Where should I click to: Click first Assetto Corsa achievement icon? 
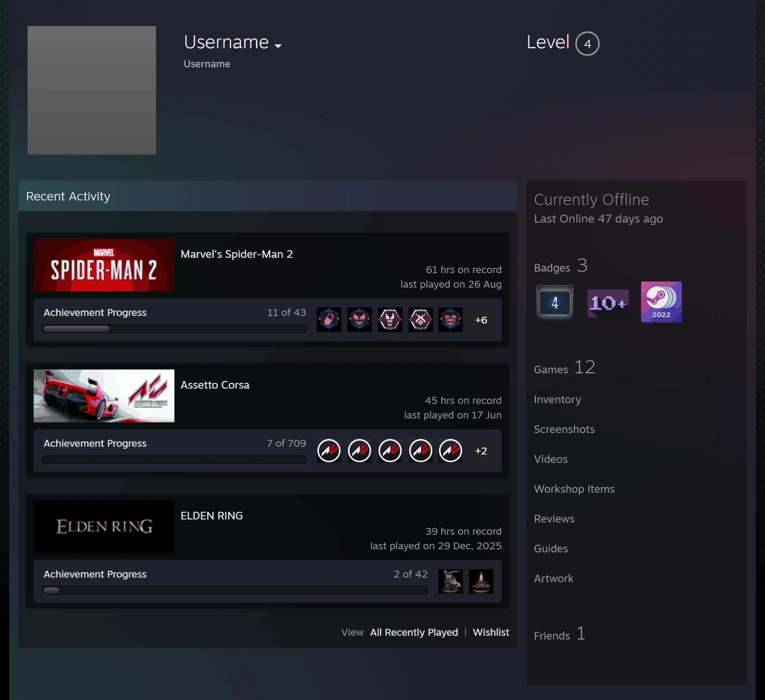click(329, 451)
